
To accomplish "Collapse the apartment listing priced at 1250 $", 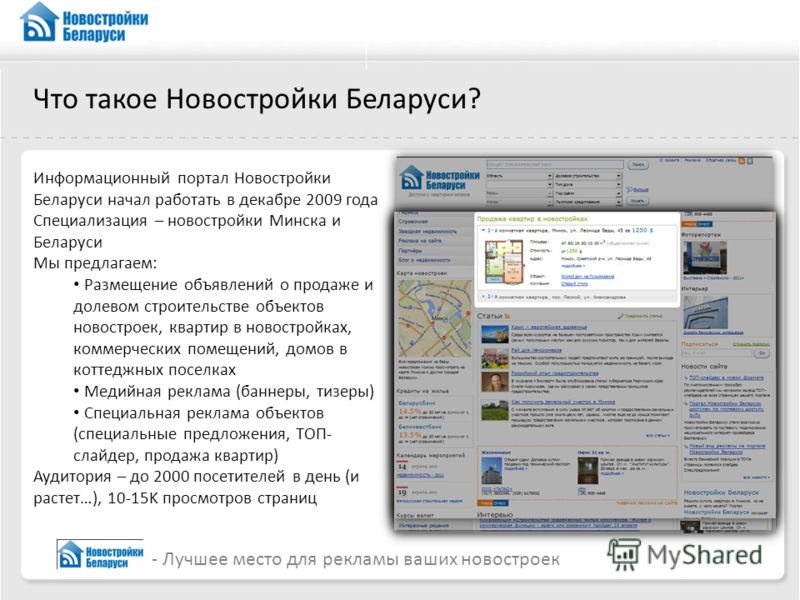I will pyautogui.click(x=483, y=231).
